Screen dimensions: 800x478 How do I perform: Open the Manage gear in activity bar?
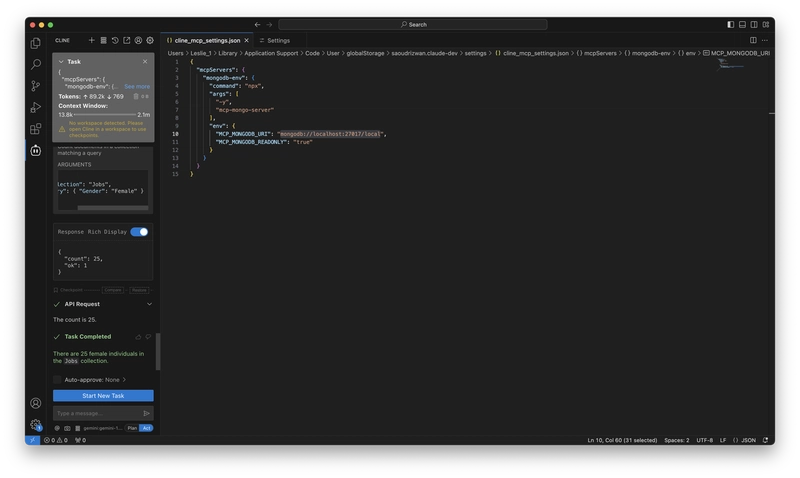(36, 424)
